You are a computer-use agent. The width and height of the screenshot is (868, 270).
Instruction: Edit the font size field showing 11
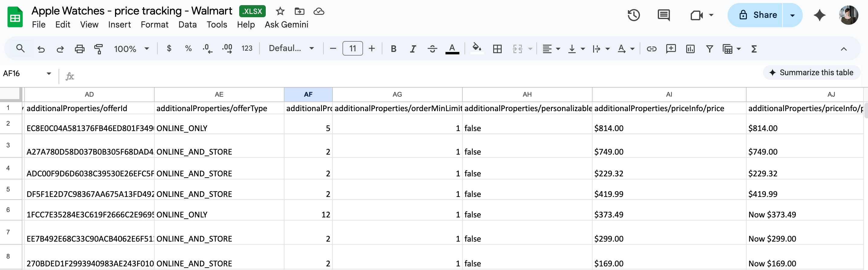click(352, 49)
